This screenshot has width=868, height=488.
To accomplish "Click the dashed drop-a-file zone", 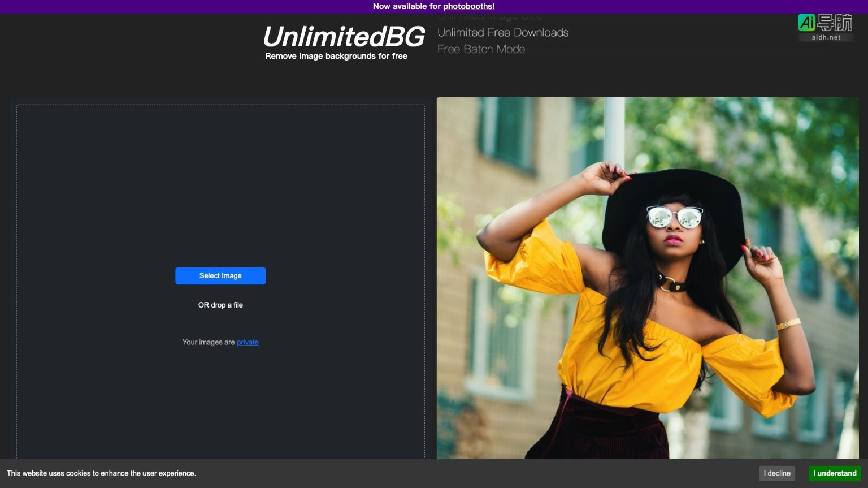I will tap(220, 170).
